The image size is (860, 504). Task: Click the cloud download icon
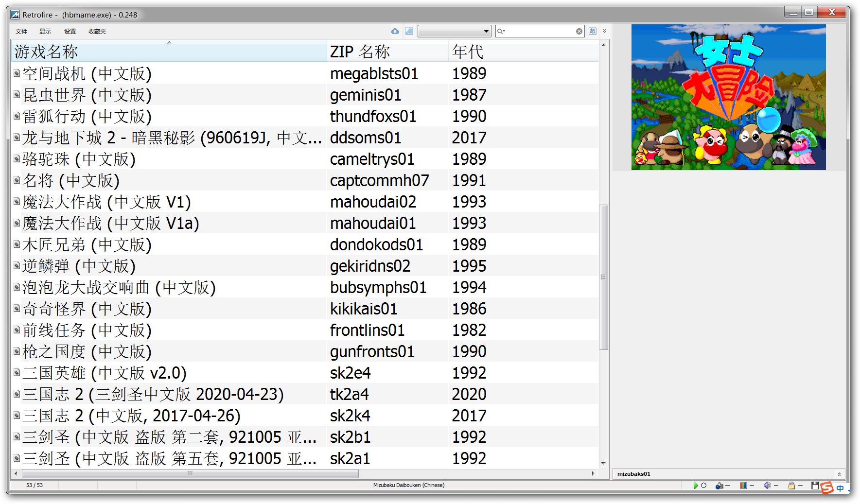pyautogui.click(x=395, y=31)
